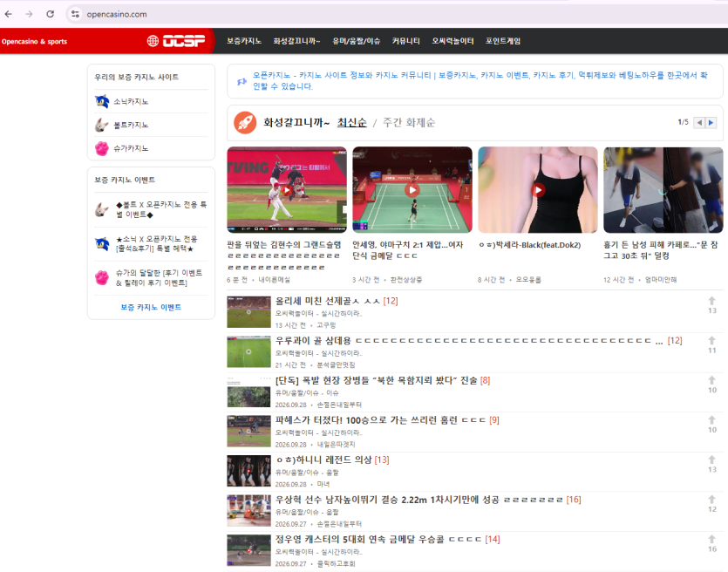The image size is (728, 572).
Task: Open the 소닉 X 오픈카지노 event link
Action: 156,244
